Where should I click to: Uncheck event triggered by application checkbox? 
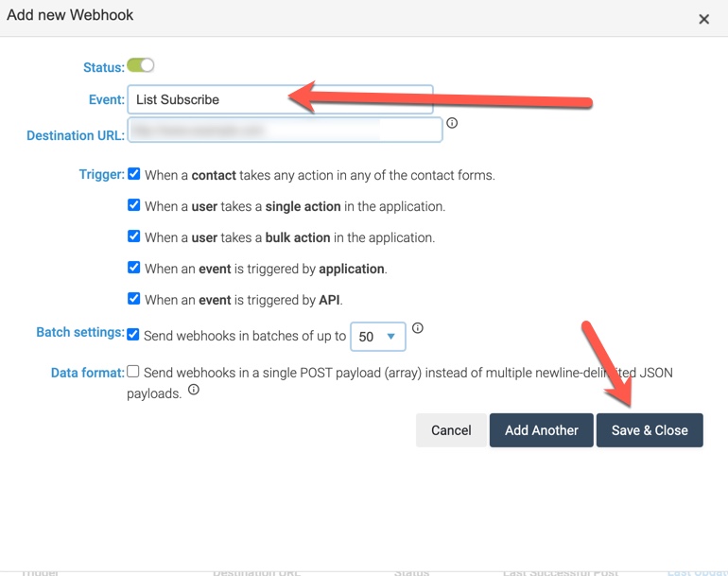point(133,268)
